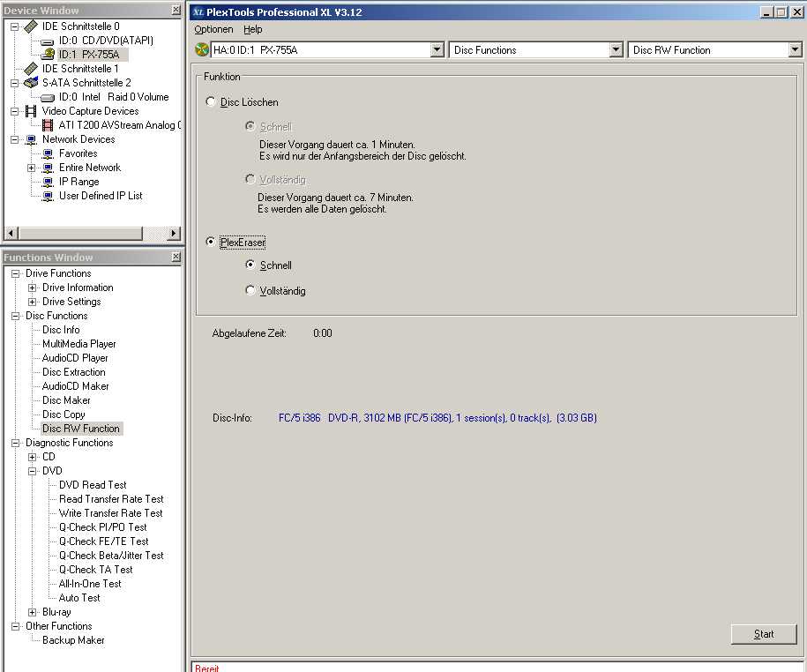Open Disc Info function
Viewport: 807px width, 672px height.
pyautogui.click(x=61, y=330)
